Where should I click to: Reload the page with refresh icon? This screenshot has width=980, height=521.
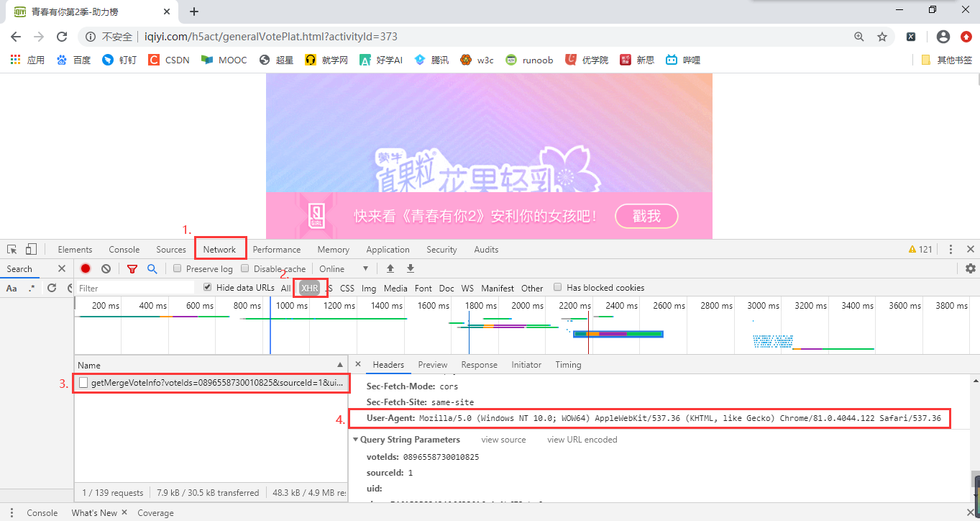coord(62,37)
